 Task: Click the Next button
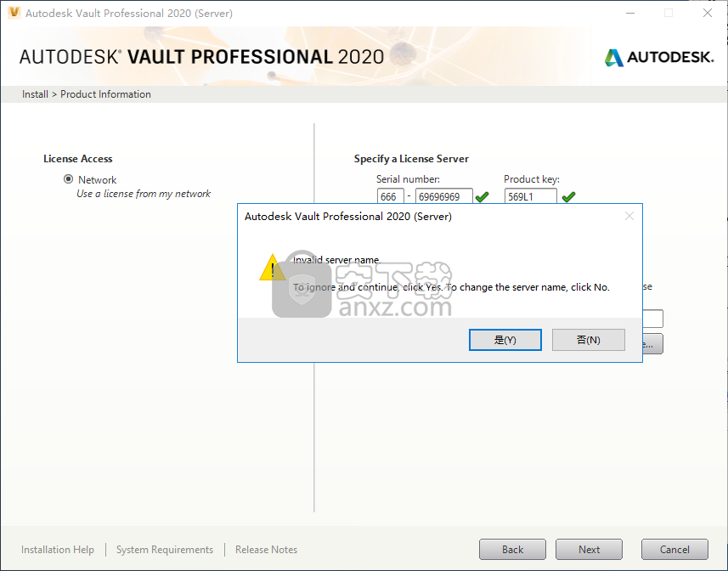(x=590, y=550)
